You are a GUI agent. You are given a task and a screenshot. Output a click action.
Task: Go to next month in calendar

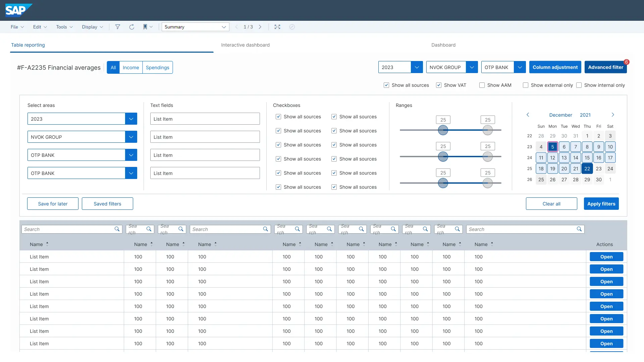613,115
